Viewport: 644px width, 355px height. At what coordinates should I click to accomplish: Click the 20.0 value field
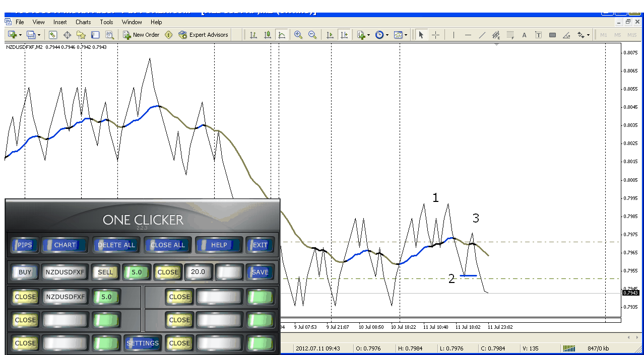198,272
